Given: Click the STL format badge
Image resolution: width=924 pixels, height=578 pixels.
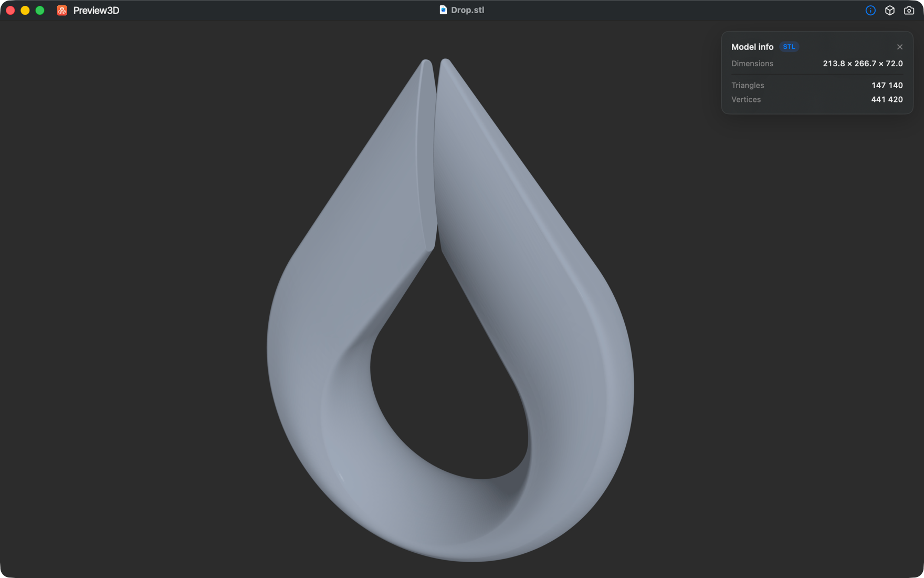Looking at the screenshot, I should 789,47.
